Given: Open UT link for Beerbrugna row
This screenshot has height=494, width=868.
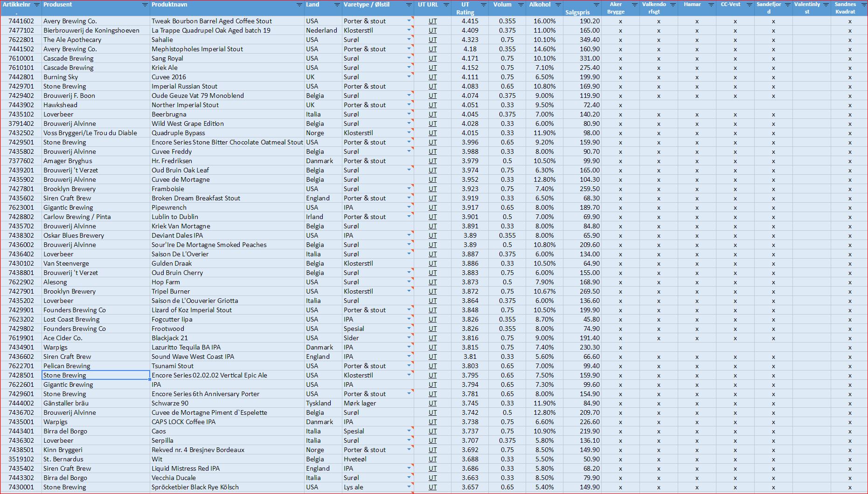Looking at the screenshot, I should click(x=433, y=114).
